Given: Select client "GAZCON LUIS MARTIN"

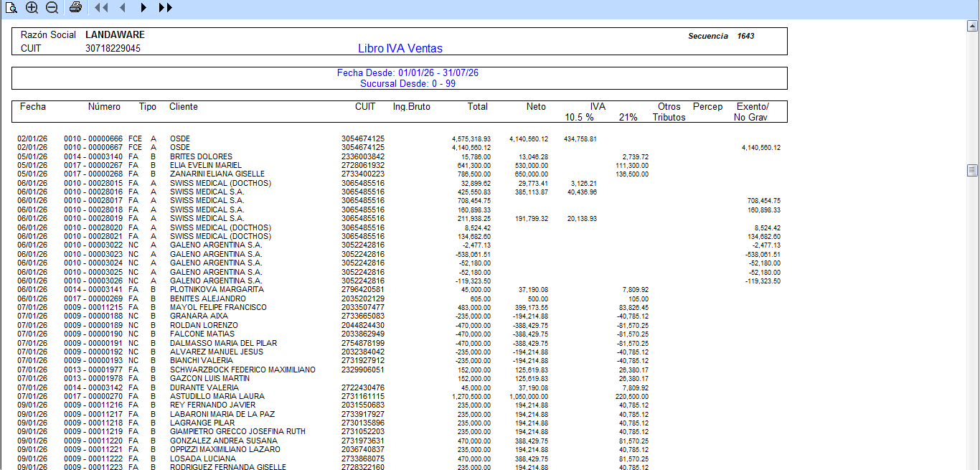Looking at the screenshot, I should (x=209, y=378).
